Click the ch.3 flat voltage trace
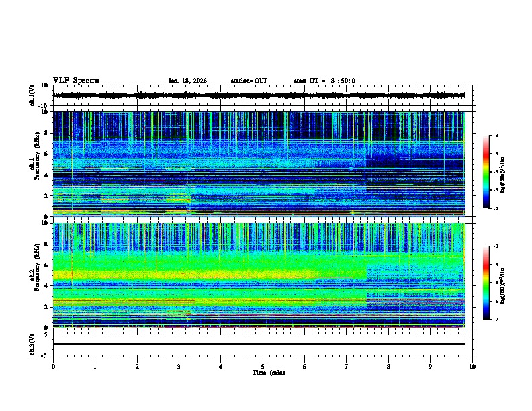 259,344
